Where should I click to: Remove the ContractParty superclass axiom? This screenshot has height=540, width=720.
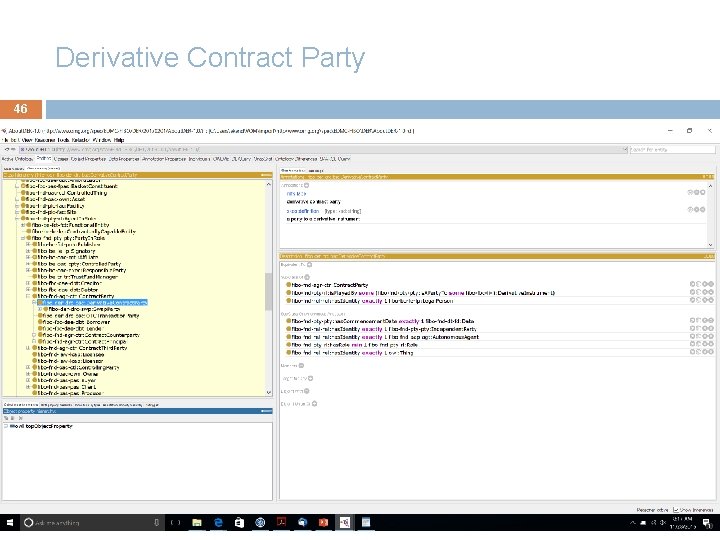704,285
